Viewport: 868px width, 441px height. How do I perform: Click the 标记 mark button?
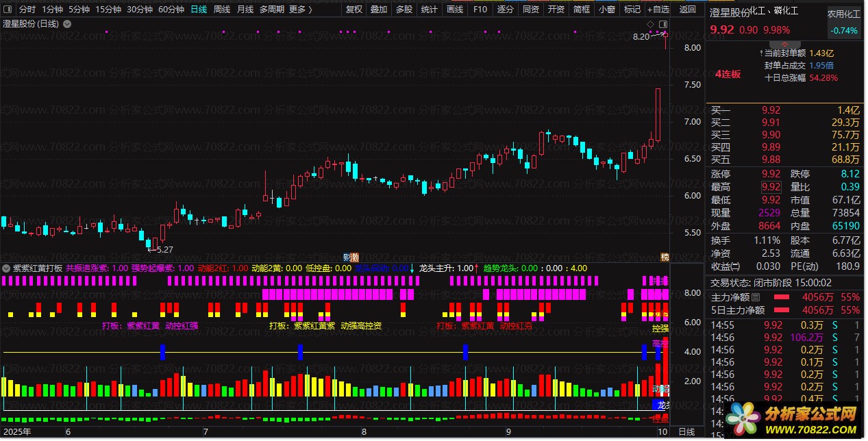coord(632,10)
